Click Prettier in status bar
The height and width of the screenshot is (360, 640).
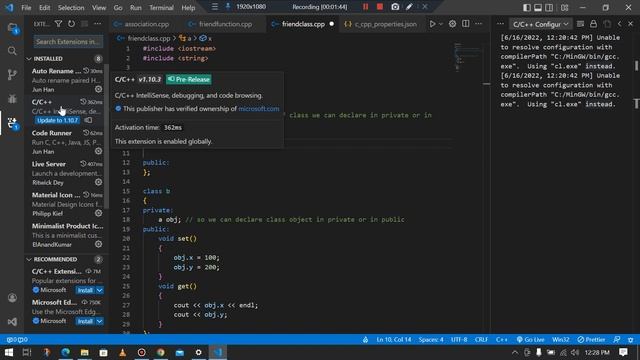pos(591,340)
